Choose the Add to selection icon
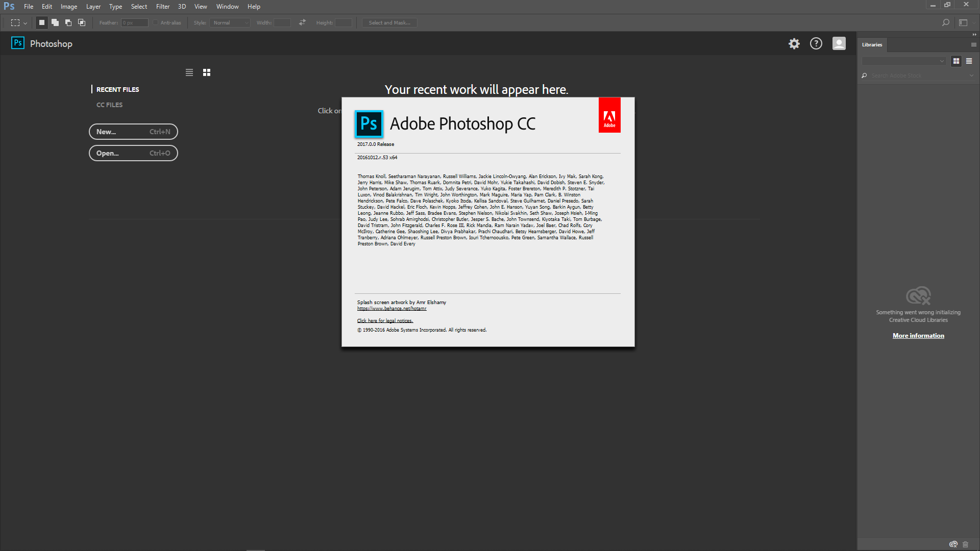980x551 pixels. click(x=55, y=23)
